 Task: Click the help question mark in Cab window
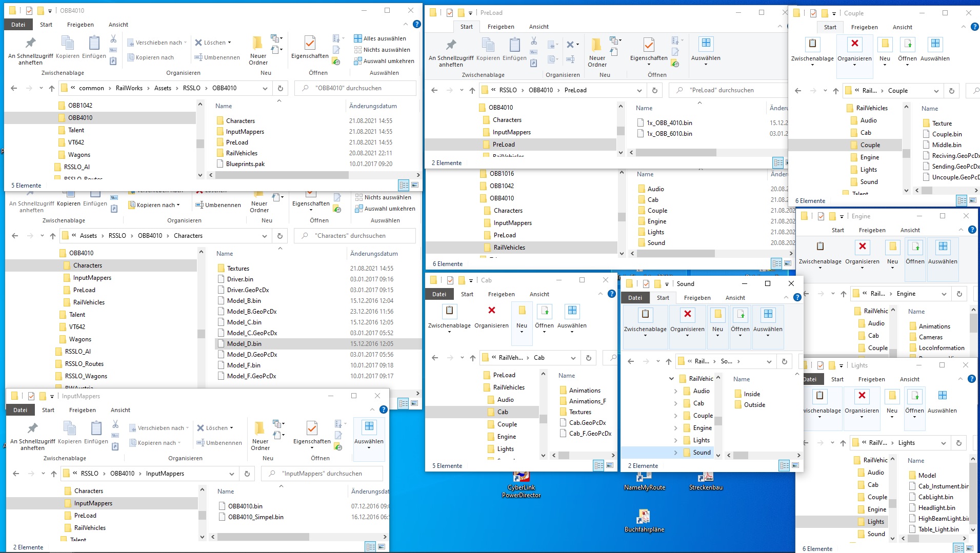(611, 294)
